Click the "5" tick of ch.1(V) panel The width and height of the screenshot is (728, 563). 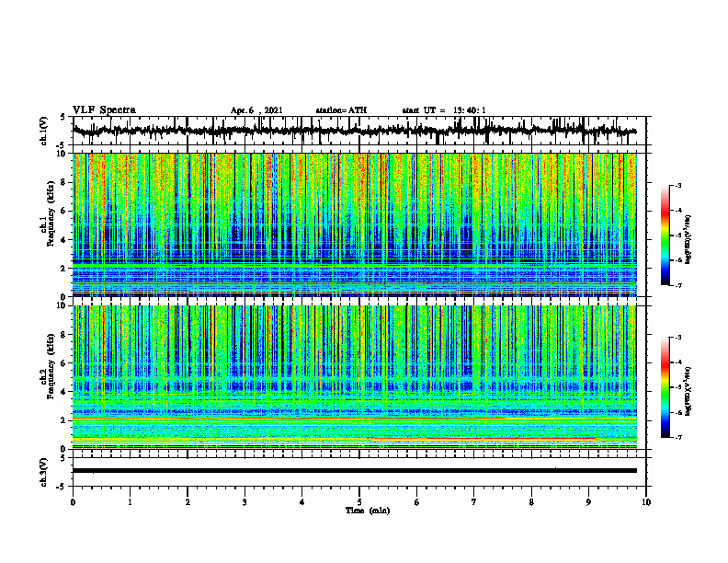tap(63, 117)
